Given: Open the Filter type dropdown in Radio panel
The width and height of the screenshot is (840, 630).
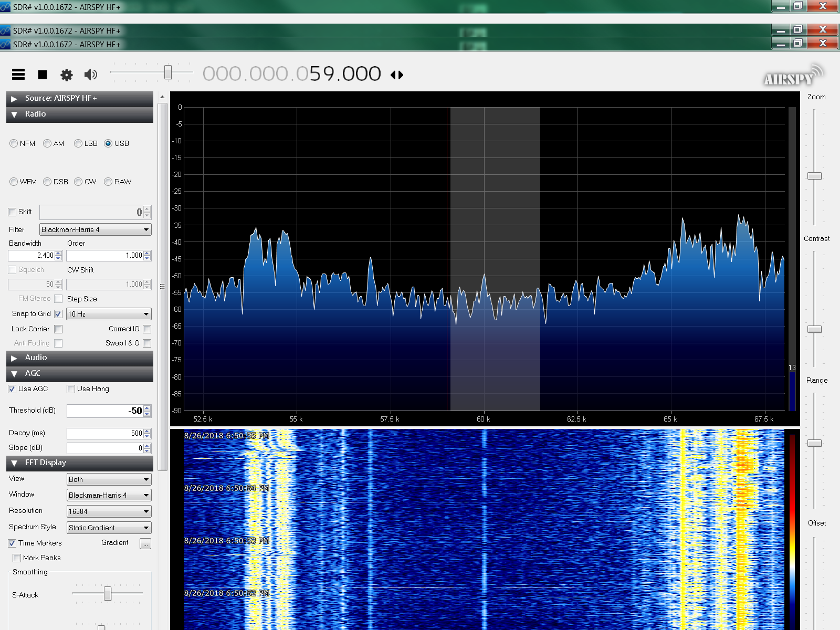Looking at the screenshot, I should tap(96, 229).
